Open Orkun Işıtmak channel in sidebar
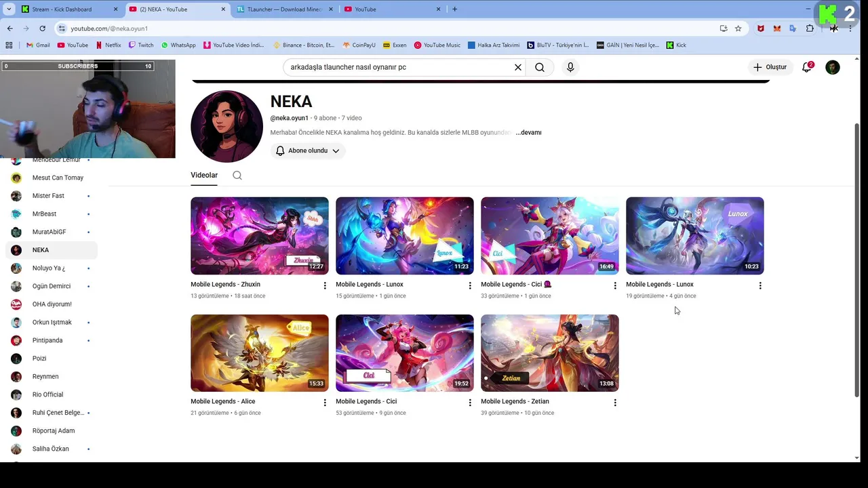This screenshot has width=868, height=488. pyautogui.click(x=51, y=323)
